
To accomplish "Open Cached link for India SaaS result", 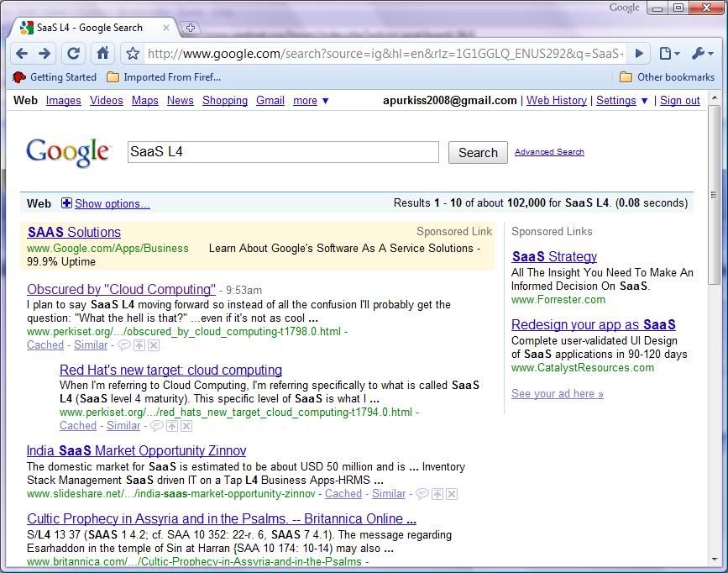I will (343, 493).
